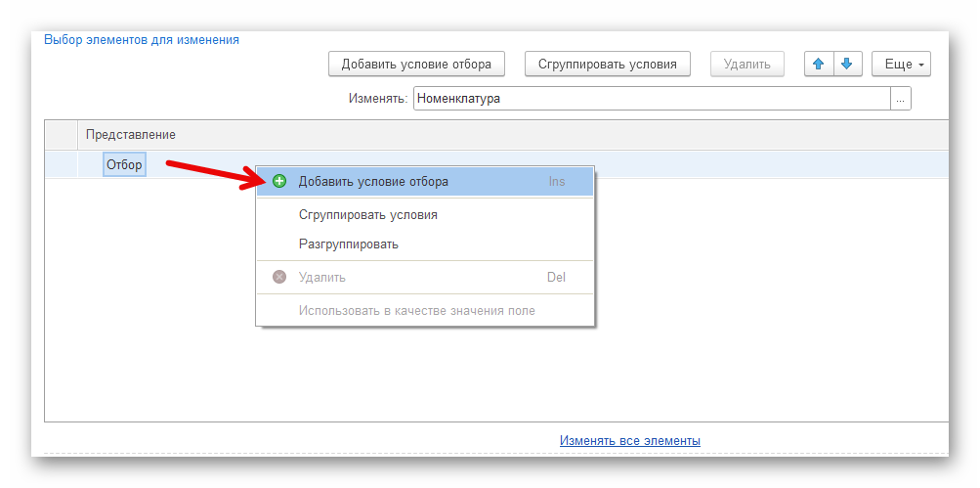
Task: Click the green plus icon in the context menu
Action: click(x=279, y=182)
